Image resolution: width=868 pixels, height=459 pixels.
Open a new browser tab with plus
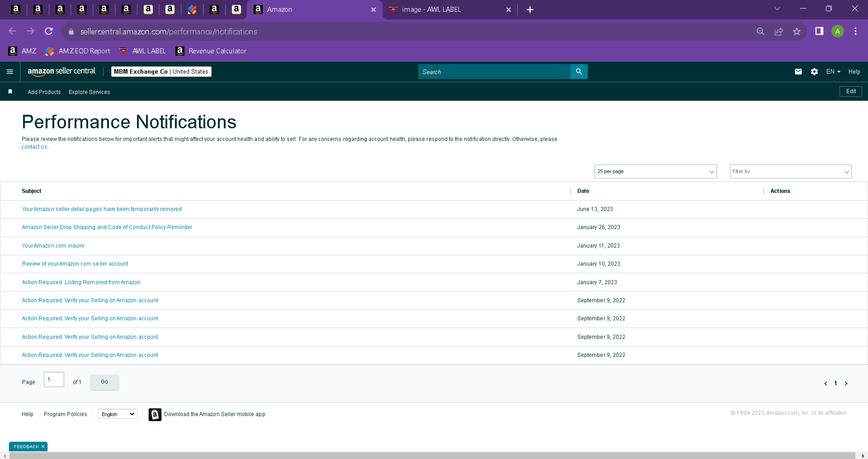coord(530,9)
